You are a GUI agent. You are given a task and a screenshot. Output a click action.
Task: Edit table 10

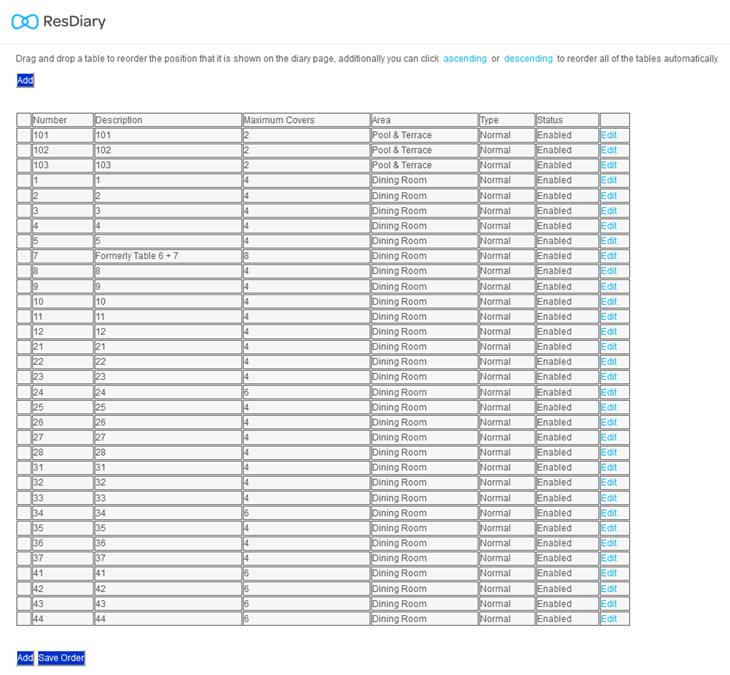608,301
